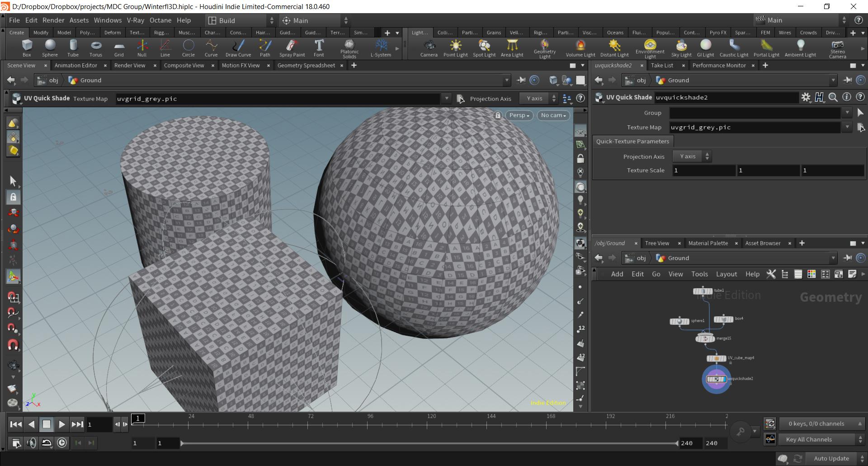Toggle the Secure Selection lock in left toolbar
Screen dimensions: 868x466
13,197
